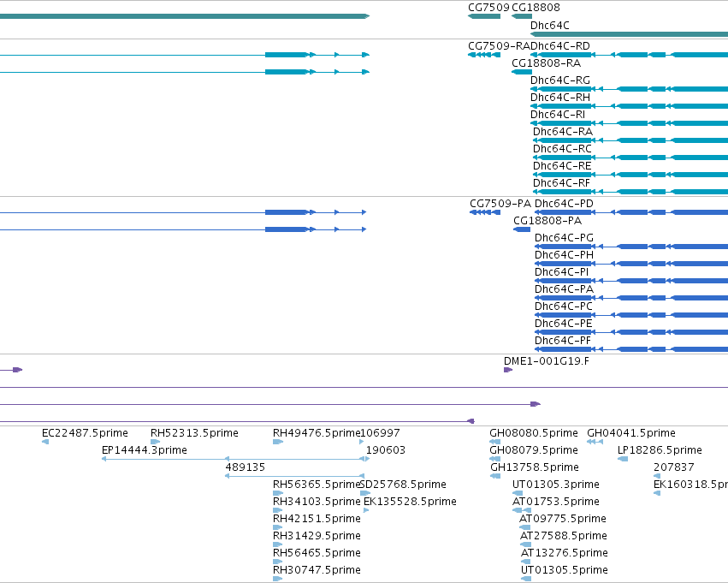
Task: Click the GH08080.5prime EST label
Action: point(534,433)
